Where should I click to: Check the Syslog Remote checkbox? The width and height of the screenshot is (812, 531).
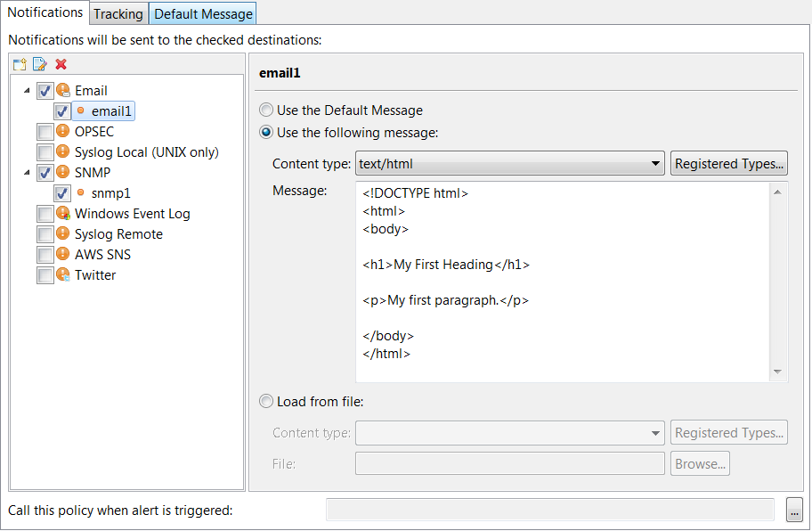pos(45,234)
